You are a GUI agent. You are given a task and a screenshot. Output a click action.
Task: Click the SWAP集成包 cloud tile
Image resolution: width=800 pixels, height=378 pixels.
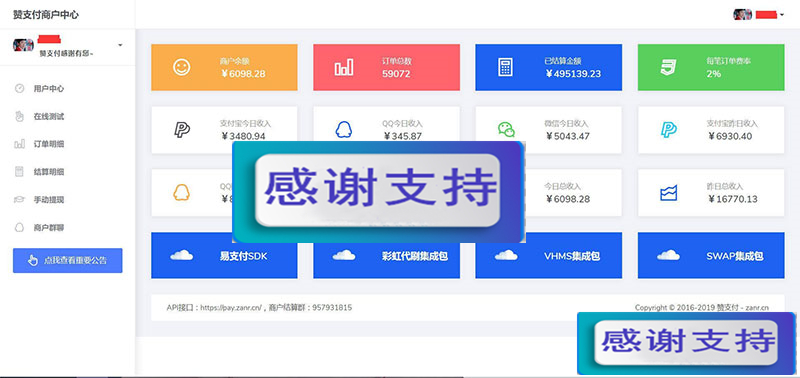pyautogui.click(x=711, y=256)
